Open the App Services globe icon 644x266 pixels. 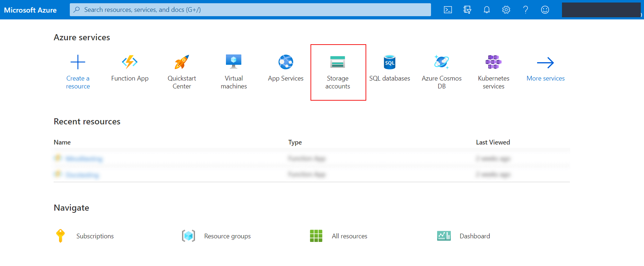[286, 62]
